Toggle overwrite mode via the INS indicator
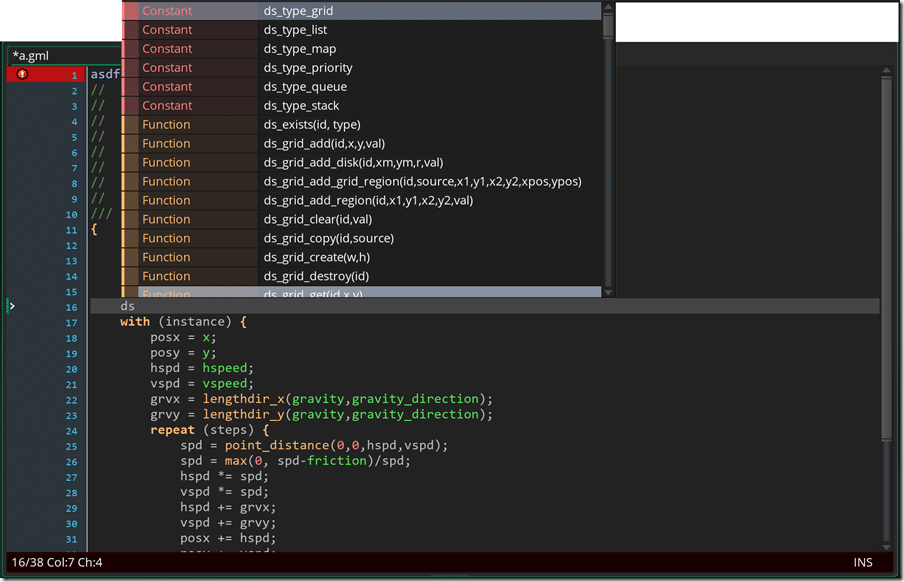The height and width of the screenshot is (582, 904). click(862, 562)
